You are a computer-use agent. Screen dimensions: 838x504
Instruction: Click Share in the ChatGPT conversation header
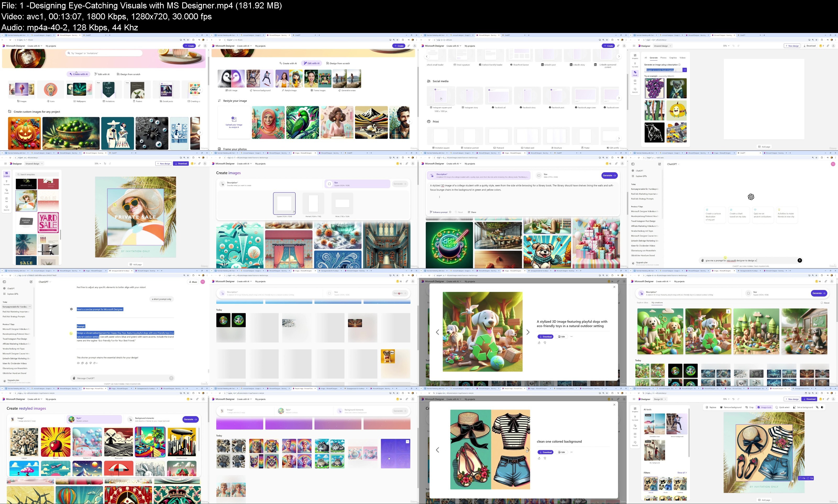193,282
